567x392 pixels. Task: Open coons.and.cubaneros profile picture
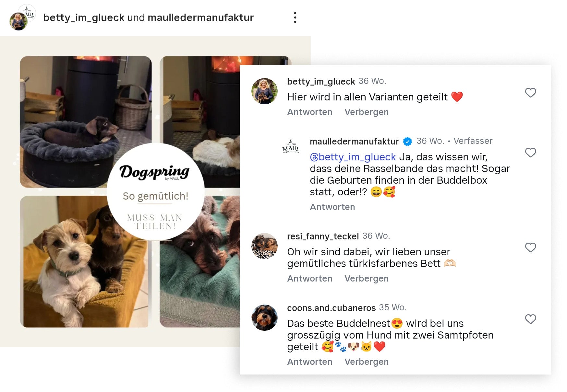click(264, 317)
